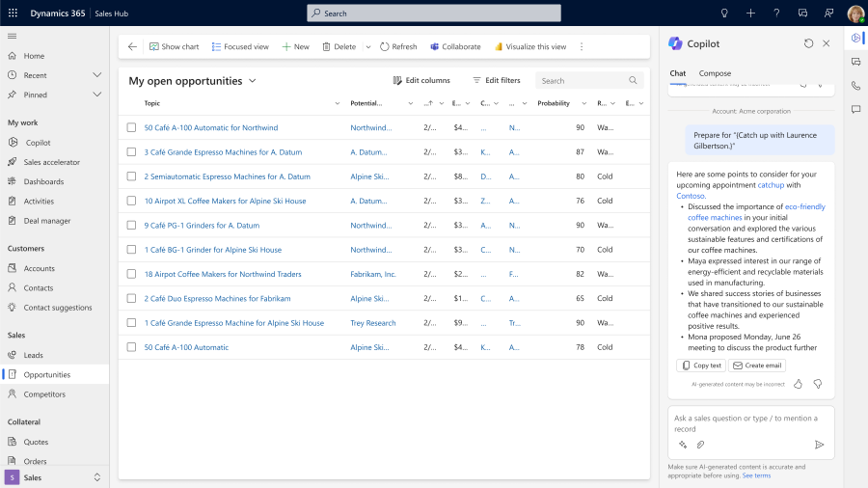Send the Copilot message
The width and height of the screenshot is (868, 488).
819,445
